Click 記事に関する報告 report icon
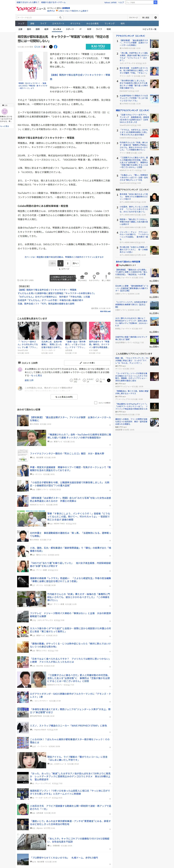174x868 pixels. [26, 280]
